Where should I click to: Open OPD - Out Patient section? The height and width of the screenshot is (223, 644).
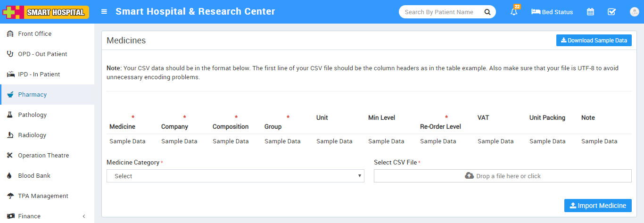42,54
